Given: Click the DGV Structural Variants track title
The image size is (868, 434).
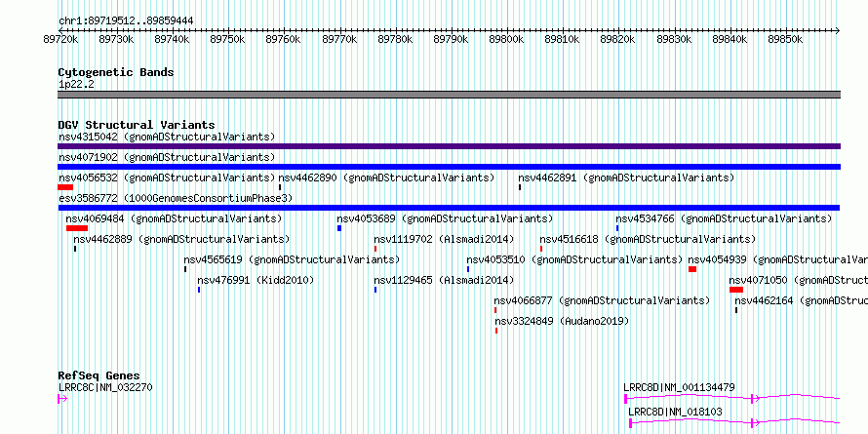Looking at the screenshot, I should point(137,125).
